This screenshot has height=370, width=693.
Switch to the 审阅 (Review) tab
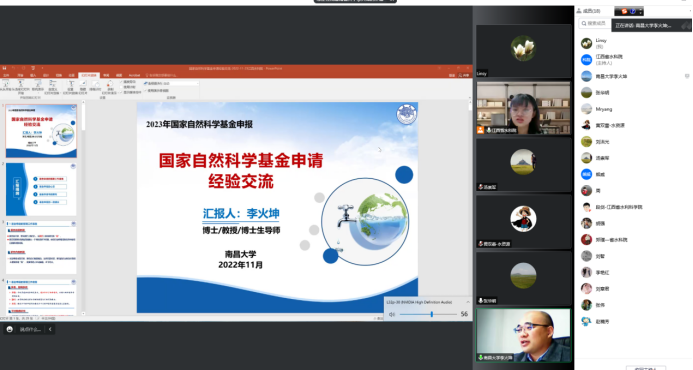pyautogui.click(x=106, y=76)
